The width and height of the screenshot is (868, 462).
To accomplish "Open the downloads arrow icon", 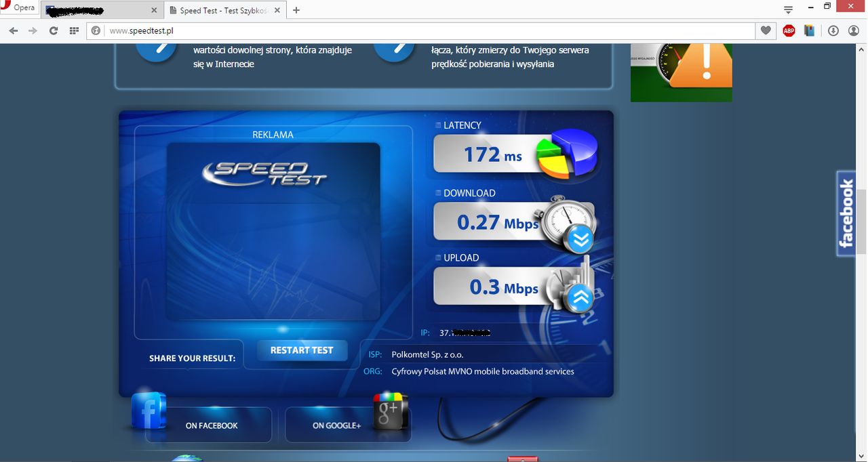I will click(x=833, y=30).
